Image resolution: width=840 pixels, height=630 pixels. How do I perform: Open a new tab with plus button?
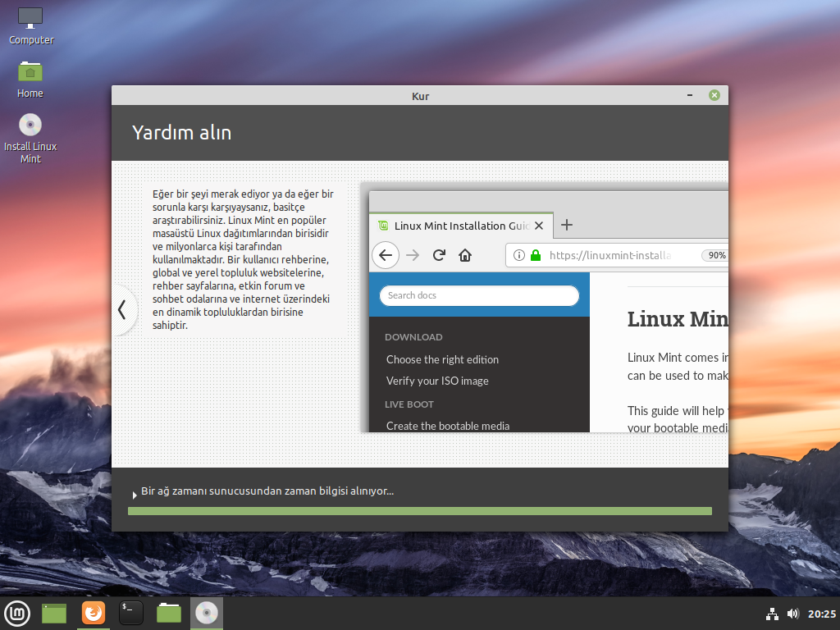click(567, 225)
